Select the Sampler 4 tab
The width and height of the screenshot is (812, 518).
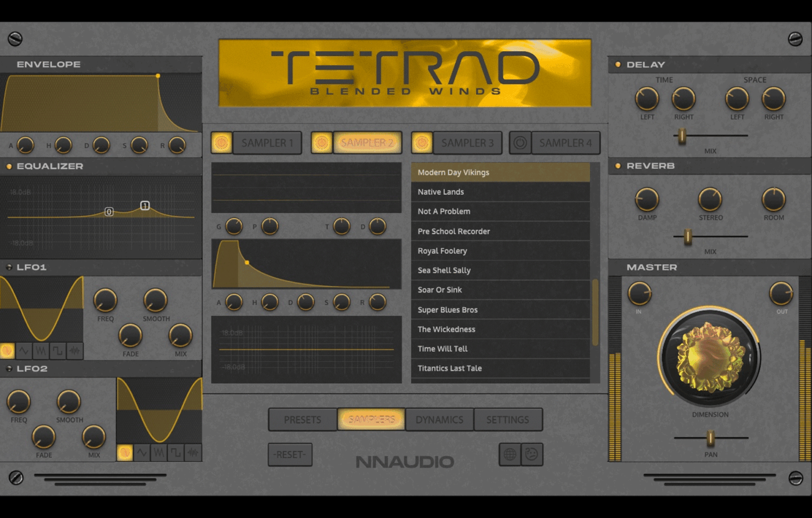point(565,143)
